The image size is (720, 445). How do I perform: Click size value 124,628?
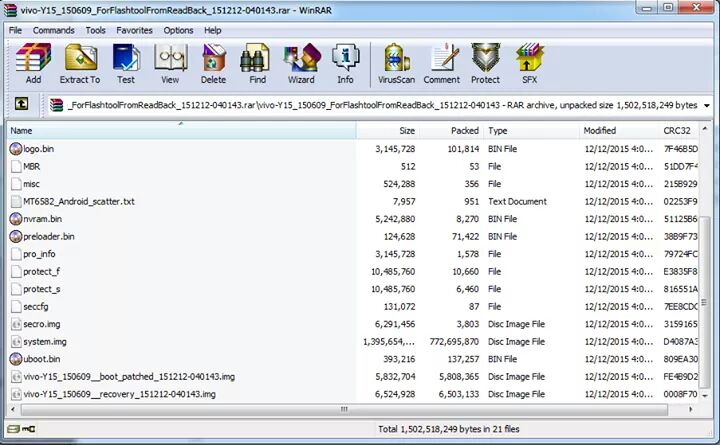pyautogui.click(x=399, y=237)
